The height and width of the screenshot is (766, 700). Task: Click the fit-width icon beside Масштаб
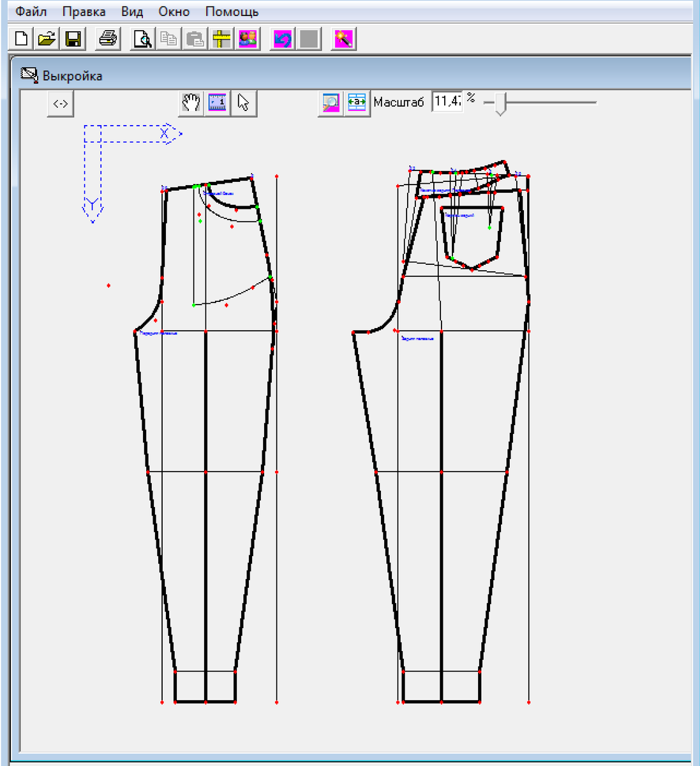[357, 103]
